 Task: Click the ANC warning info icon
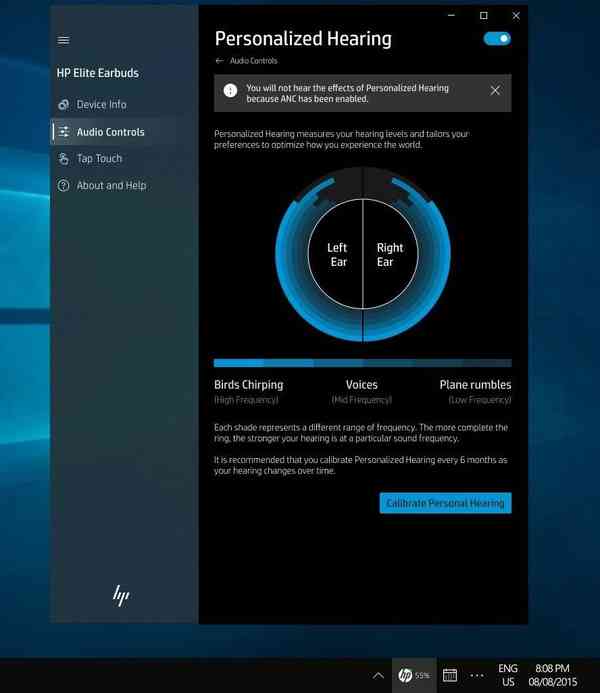pos(230,91)
